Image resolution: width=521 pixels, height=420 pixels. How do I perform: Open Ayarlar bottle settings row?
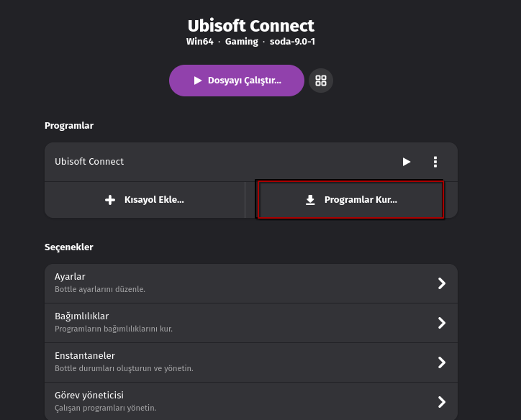(251, 283)
